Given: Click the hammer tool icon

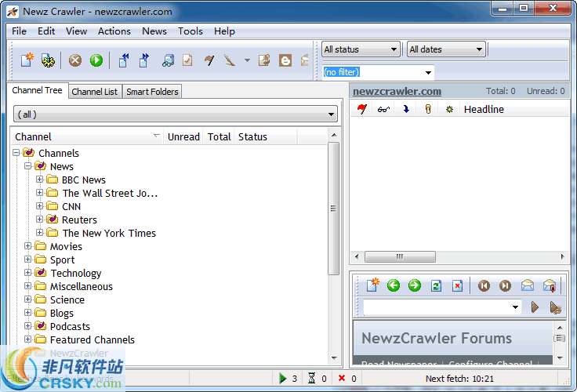Looking at the screenshot, I should 209,60.
